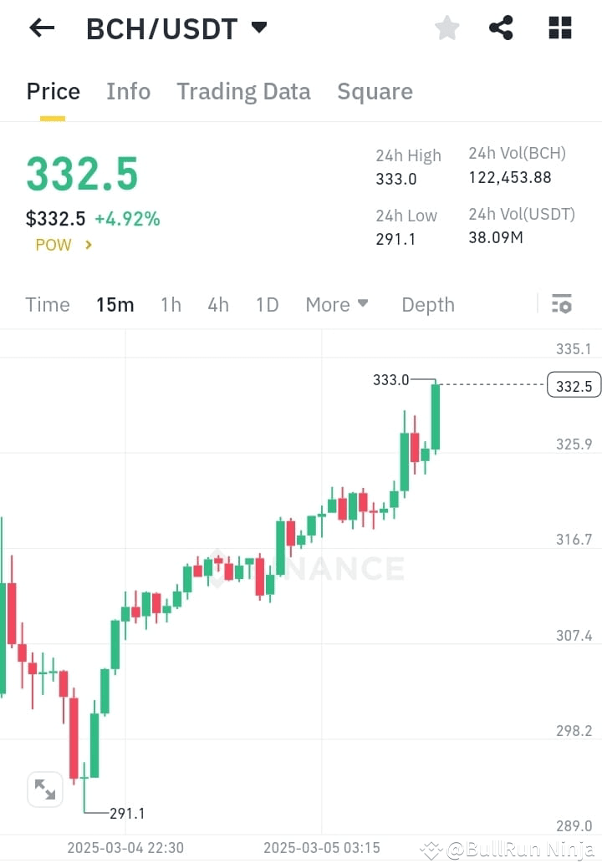Click the back arrow to exit the chart

(40, 28)
